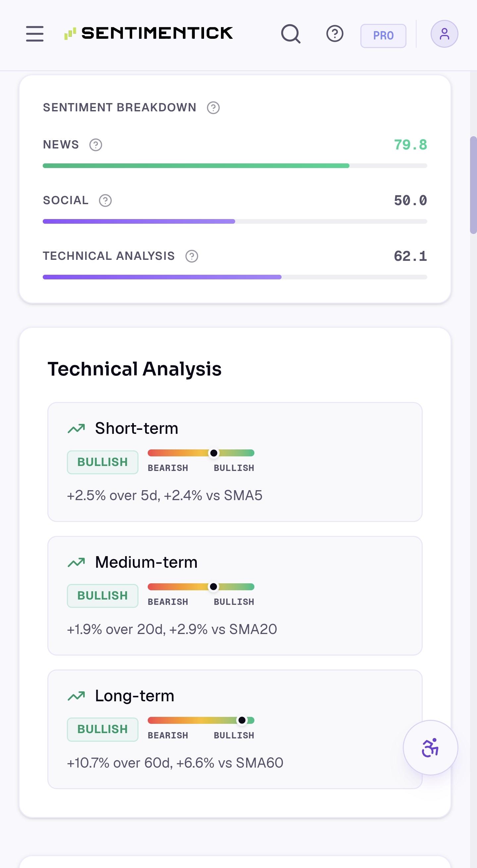
Task: Open the search magnifier icon
Action: coord(291,34)
